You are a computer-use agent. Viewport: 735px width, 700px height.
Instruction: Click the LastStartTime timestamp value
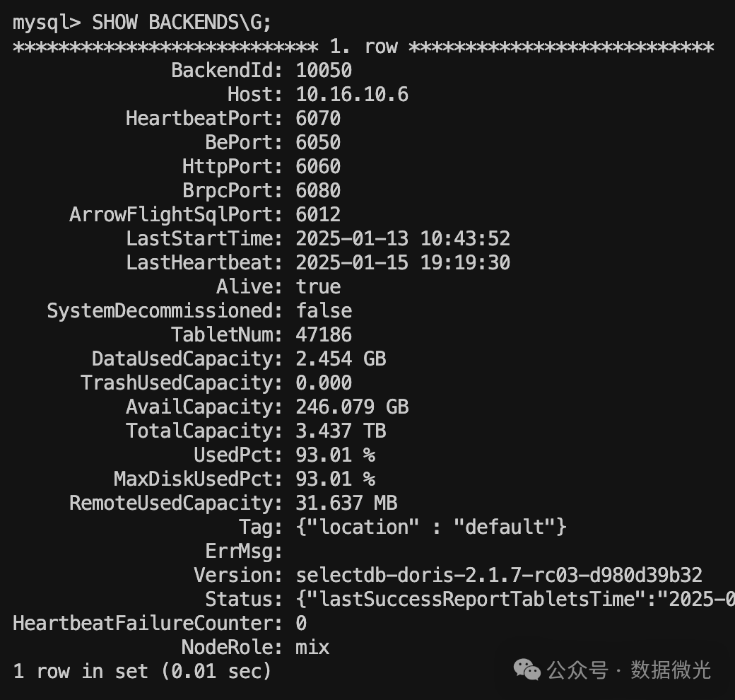403,239
